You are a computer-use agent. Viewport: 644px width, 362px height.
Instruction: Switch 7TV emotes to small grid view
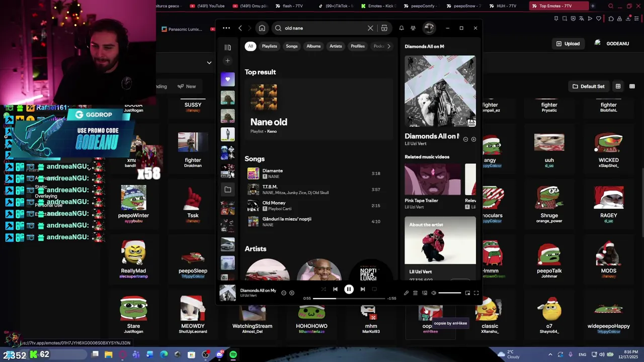pyautogui.click(x=632, y=86)
